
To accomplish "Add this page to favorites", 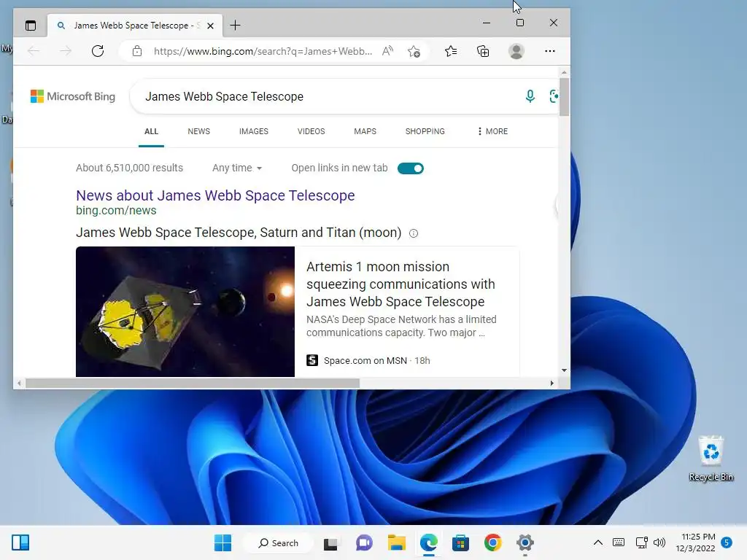I will pos(414,51).
